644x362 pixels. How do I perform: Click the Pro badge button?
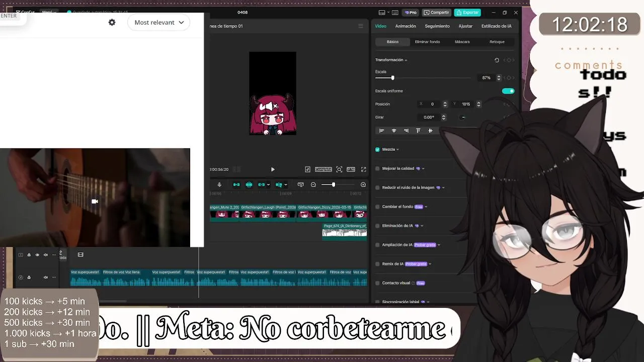point(411,13)
